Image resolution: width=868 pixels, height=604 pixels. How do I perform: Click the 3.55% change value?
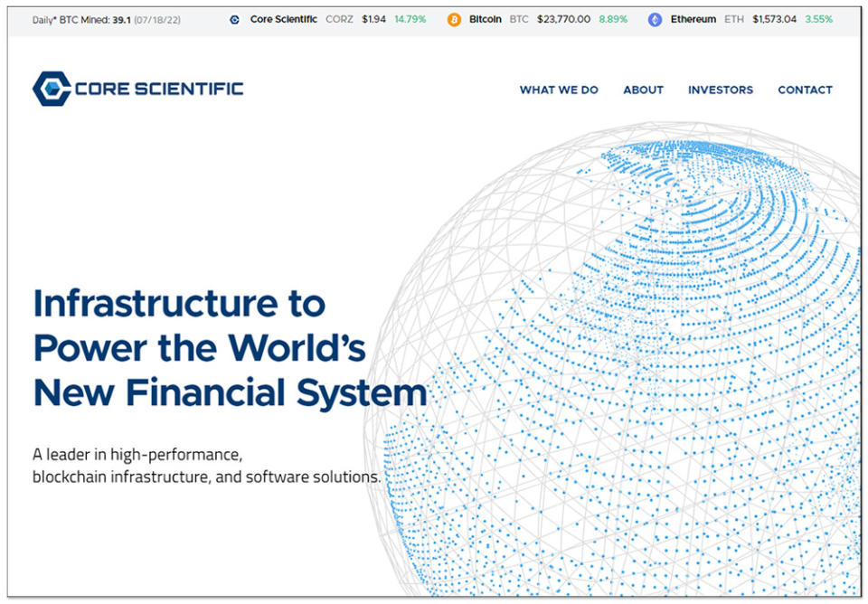pos(819,19)
